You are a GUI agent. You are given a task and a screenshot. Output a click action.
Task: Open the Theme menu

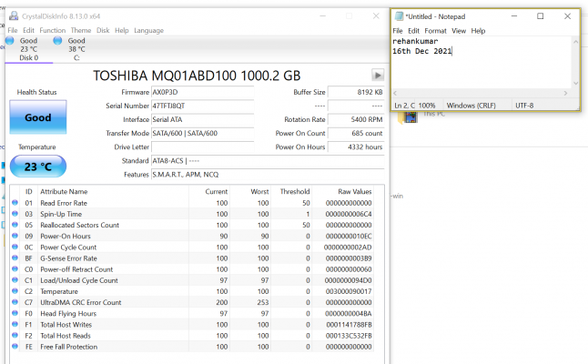pyautogui.click(x=81, y=30)
